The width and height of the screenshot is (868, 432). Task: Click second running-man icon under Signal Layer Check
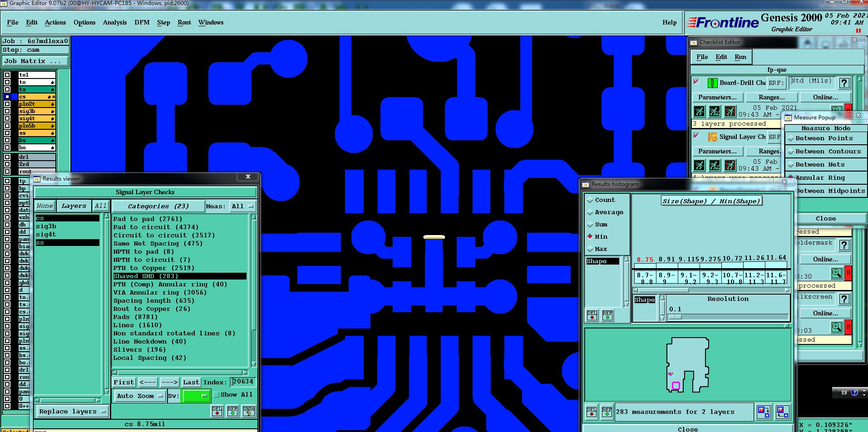click(715, 165)
